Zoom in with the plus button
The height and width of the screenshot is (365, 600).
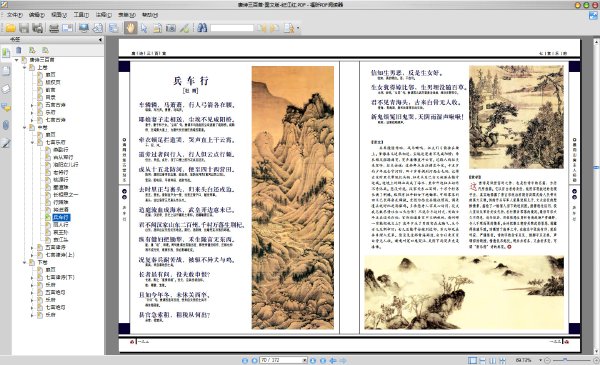[596, 360]
